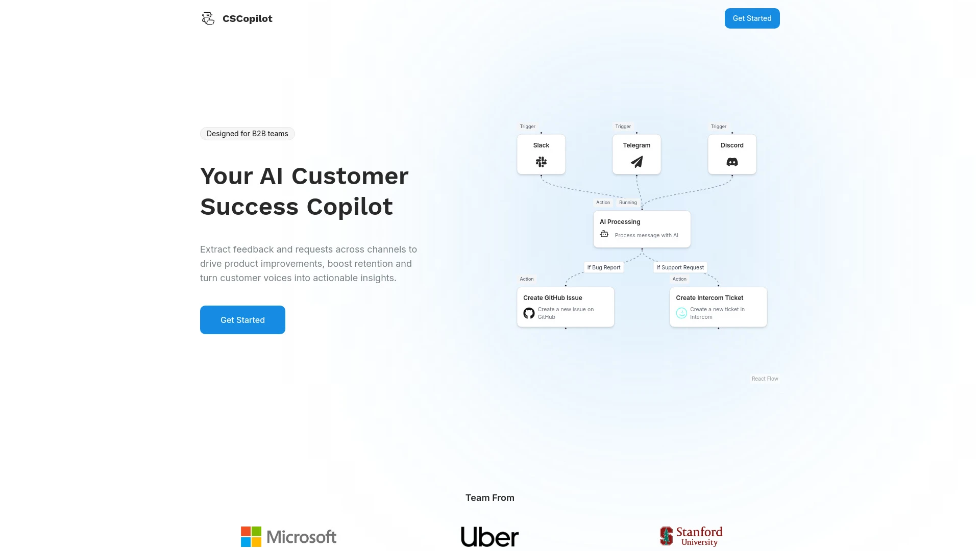Click the Discord trigger icon
980x551 pixels.
731,161
